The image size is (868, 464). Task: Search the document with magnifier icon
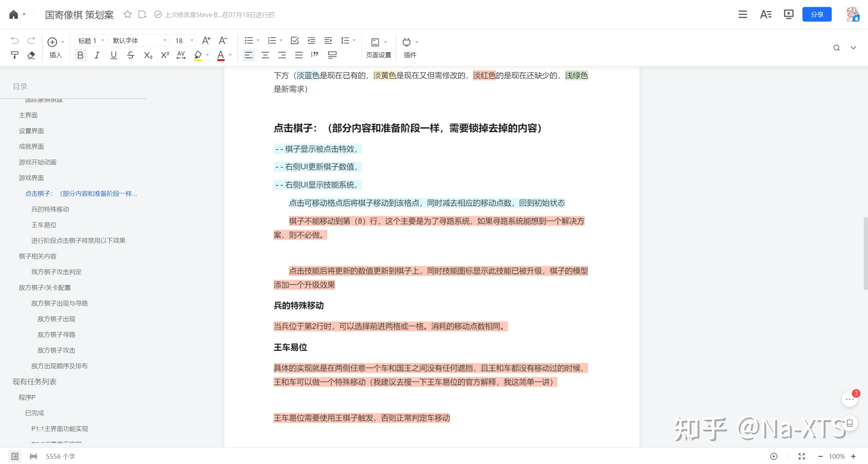click(x=837, y=48)
